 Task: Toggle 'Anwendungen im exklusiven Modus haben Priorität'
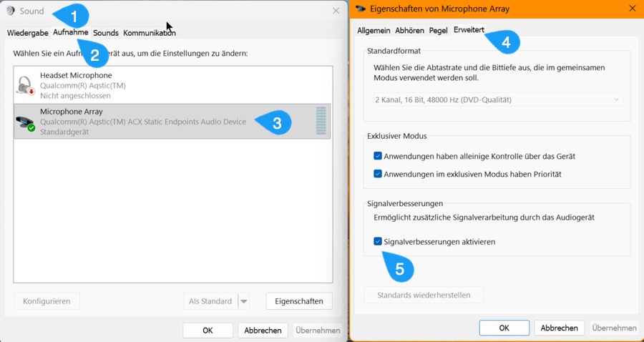[378, 174]
